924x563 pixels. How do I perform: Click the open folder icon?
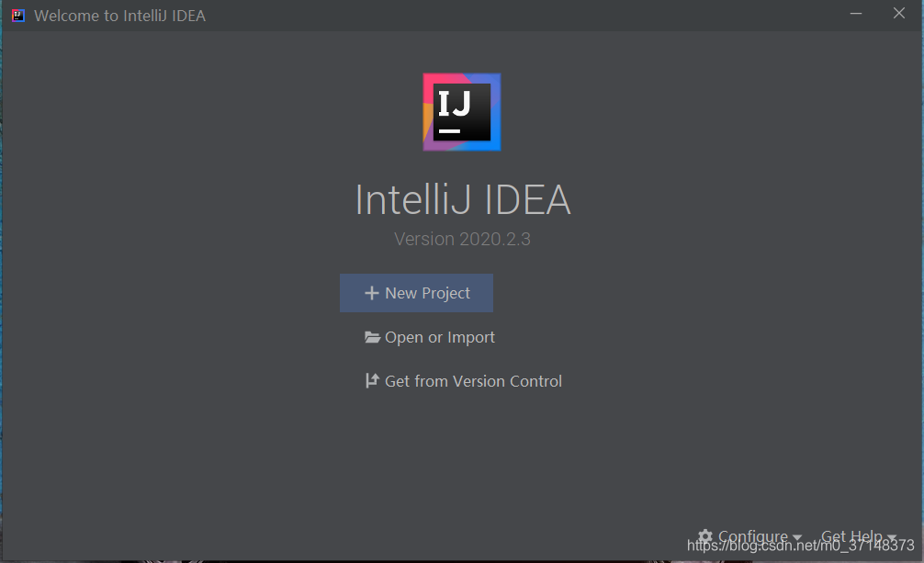(372, 337)
